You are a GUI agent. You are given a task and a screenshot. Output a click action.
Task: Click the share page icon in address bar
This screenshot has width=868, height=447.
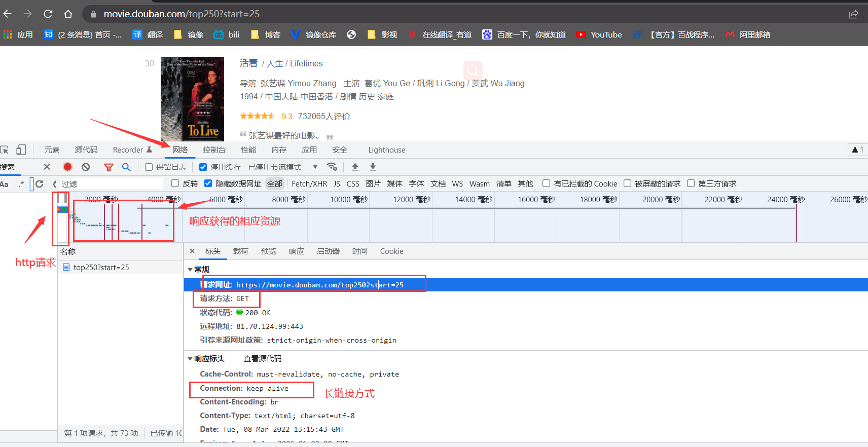pyautogui.click(x=853, y=14)
